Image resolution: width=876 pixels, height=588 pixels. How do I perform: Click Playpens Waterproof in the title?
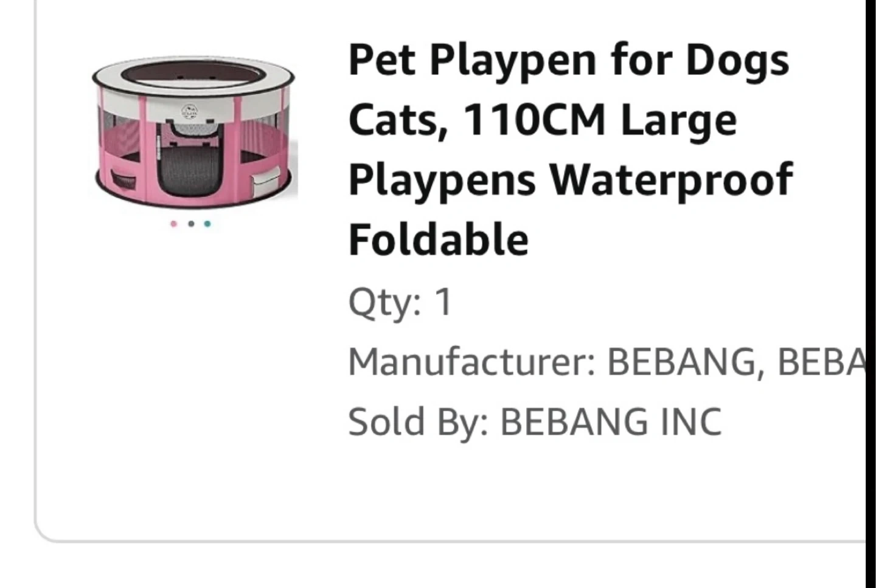[569, 179]
